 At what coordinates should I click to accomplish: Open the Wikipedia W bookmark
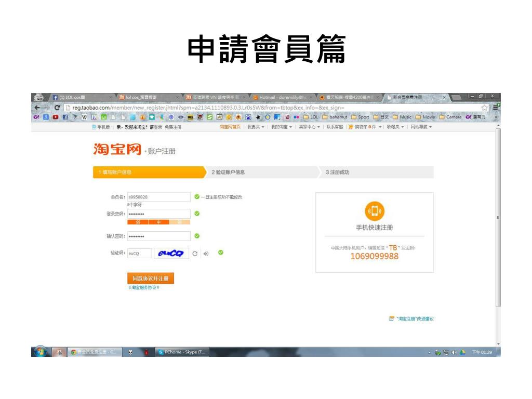click(85, 117)
